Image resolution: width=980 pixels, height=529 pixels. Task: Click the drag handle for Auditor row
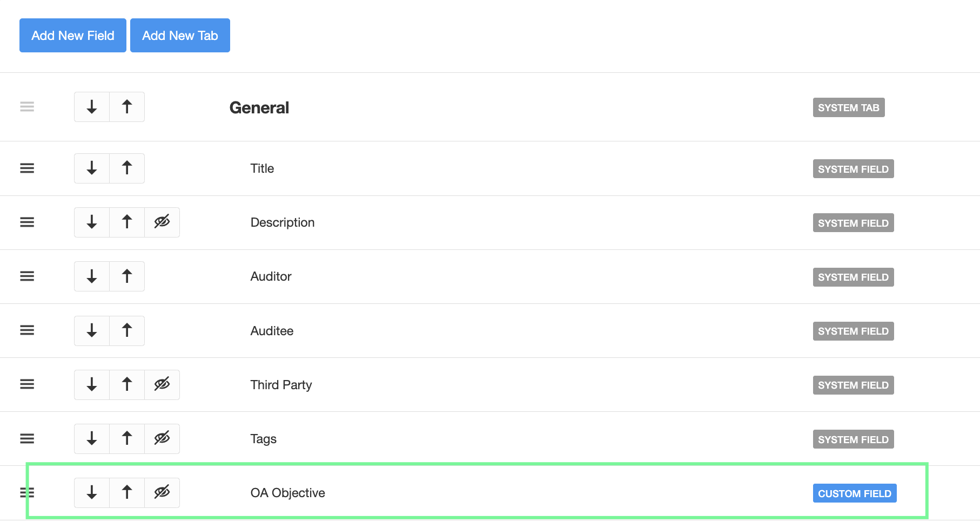(x=27, y=276)
